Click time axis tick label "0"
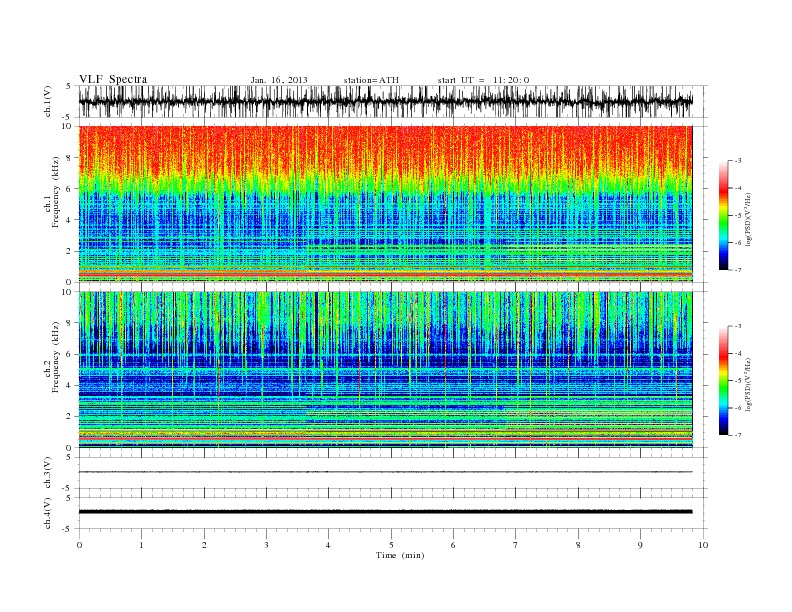This screenshot has width=792, height=612. (79, 545)
